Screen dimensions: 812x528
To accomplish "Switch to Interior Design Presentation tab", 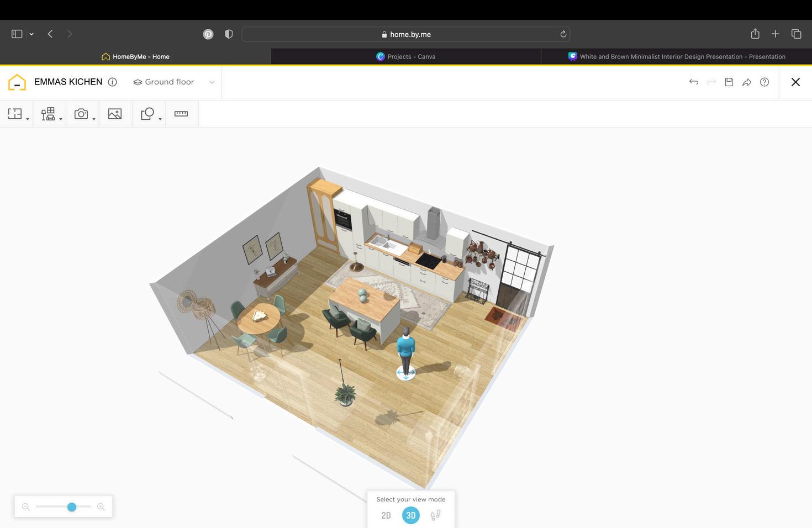I will (677, 56).
